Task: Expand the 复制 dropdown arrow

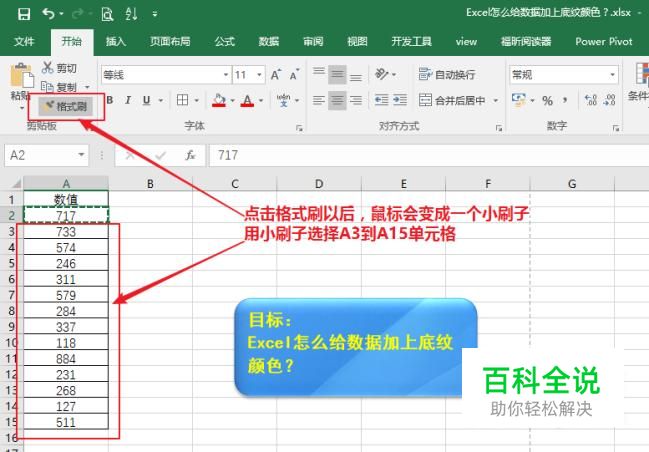Action: 87,87
